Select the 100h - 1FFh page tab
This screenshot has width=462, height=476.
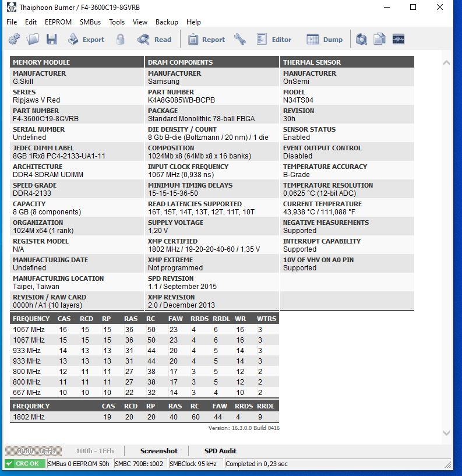tap(95, 451)
